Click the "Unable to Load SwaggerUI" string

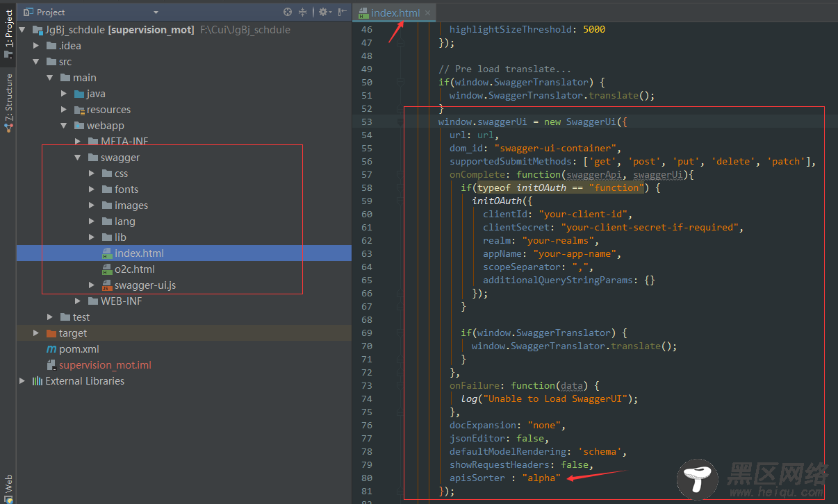tap(557, 398)
